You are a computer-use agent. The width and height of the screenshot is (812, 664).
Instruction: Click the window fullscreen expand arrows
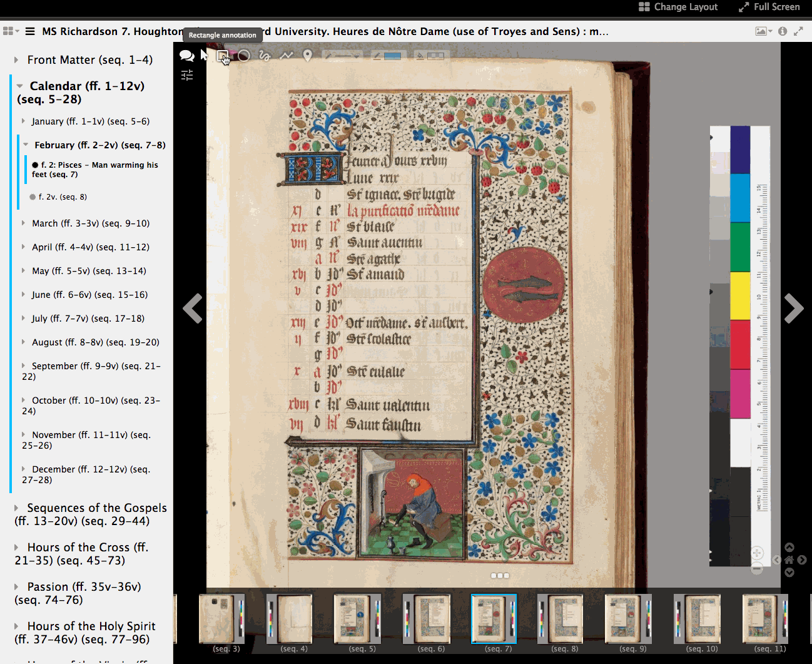798,31
